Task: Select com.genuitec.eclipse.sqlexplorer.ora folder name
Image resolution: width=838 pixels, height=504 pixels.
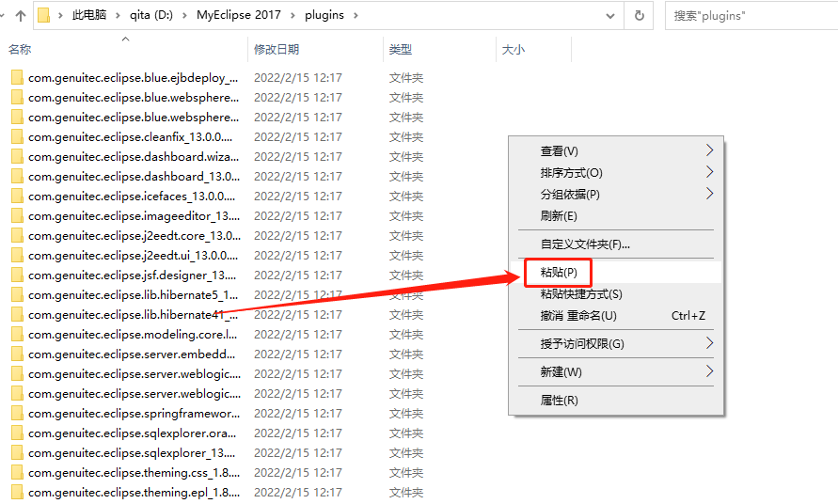Action: click(x=132, y=433)
